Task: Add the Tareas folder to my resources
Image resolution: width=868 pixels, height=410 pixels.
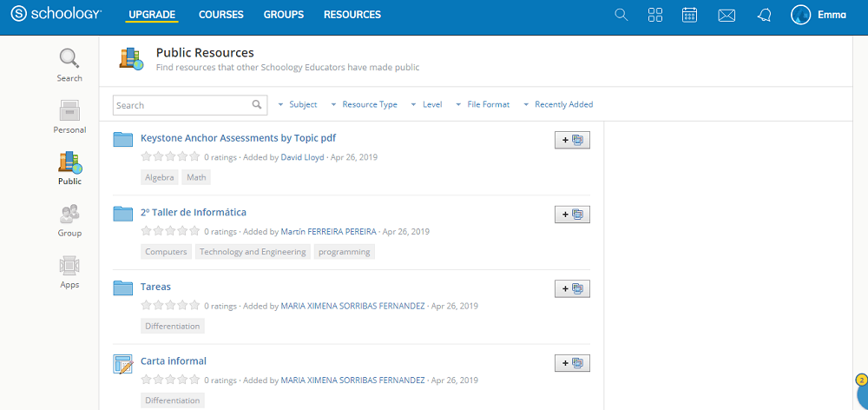Action: tap(572, 289)
